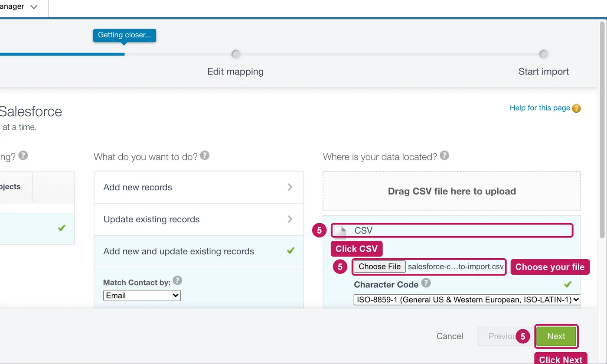Expand the 'Add new records' option
Screen dimensions: 607x364
click(x=199, y=187)
